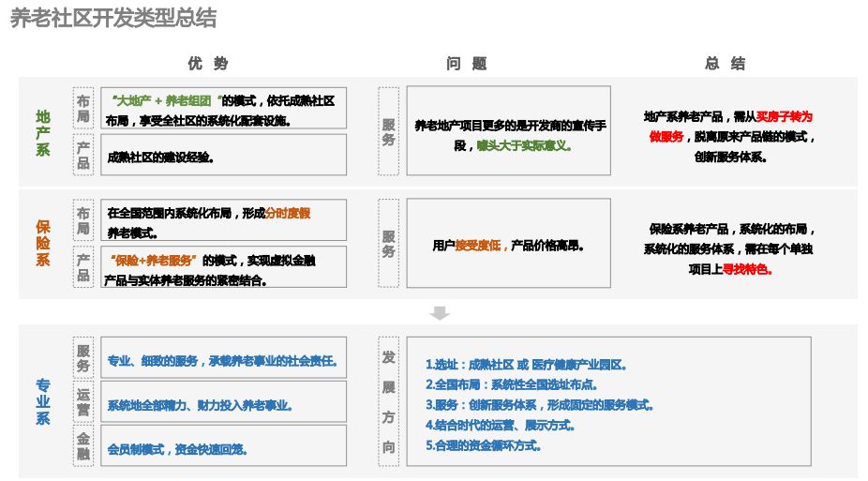Click the 总结 column header
The height and width of the screenshot is (481, 868).
(x=726, y=64)
